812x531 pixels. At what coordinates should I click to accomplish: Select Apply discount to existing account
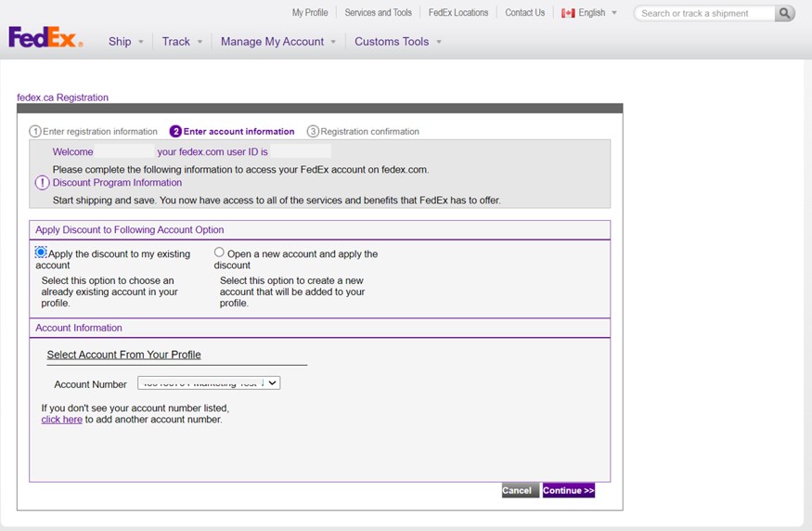click(41, 253)
